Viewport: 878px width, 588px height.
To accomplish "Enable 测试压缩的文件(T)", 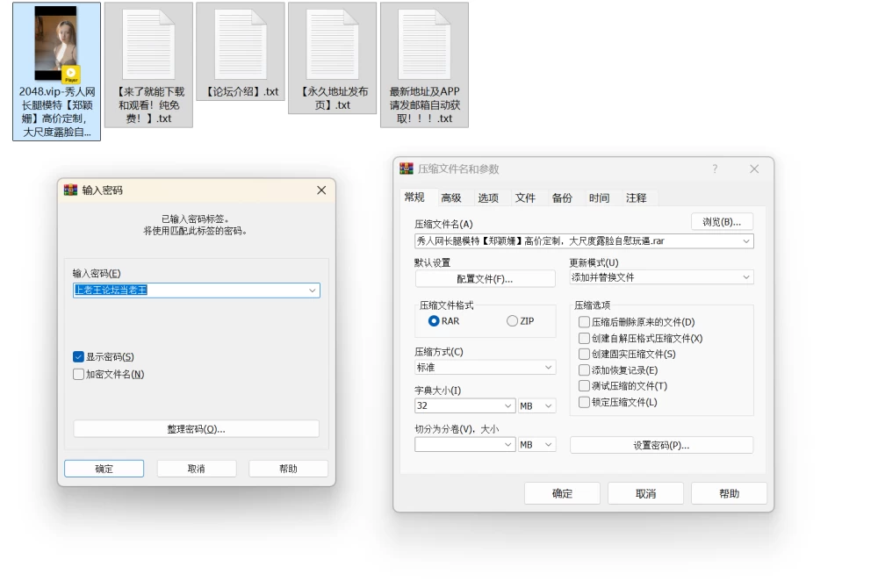I will tap(584, 386).
